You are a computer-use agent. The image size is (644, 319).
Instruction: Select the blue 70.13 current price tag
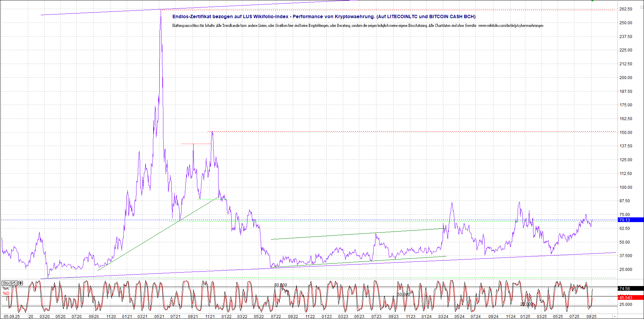[630, 220]
